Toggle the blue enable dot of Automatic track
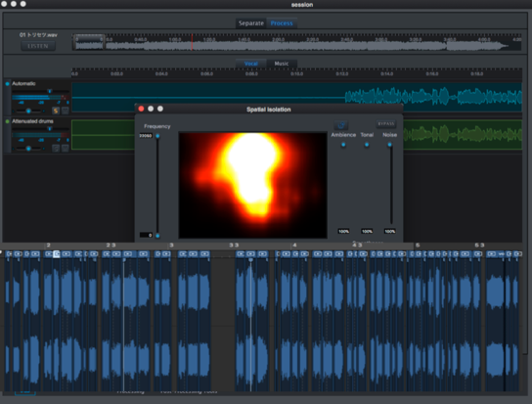Image resolution: width=532 pixels, height=404 pixels. click(7, 83)
